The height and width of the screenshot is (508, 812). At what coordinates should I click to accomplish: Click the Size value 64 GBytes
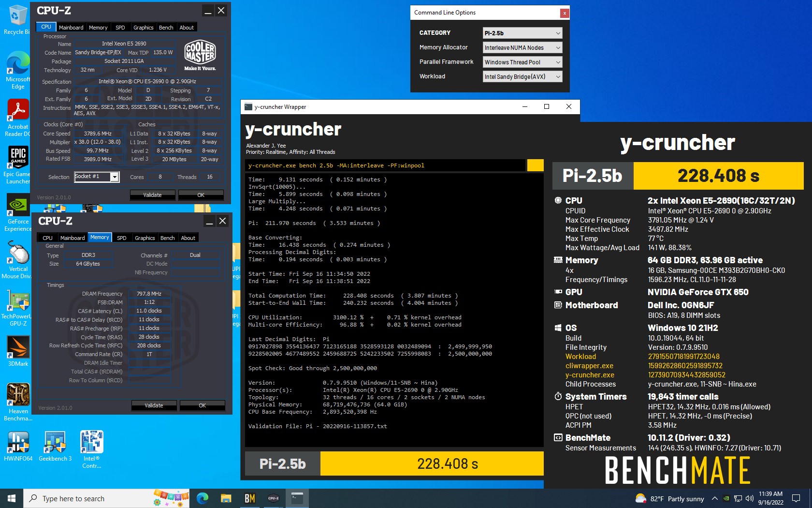88,264
